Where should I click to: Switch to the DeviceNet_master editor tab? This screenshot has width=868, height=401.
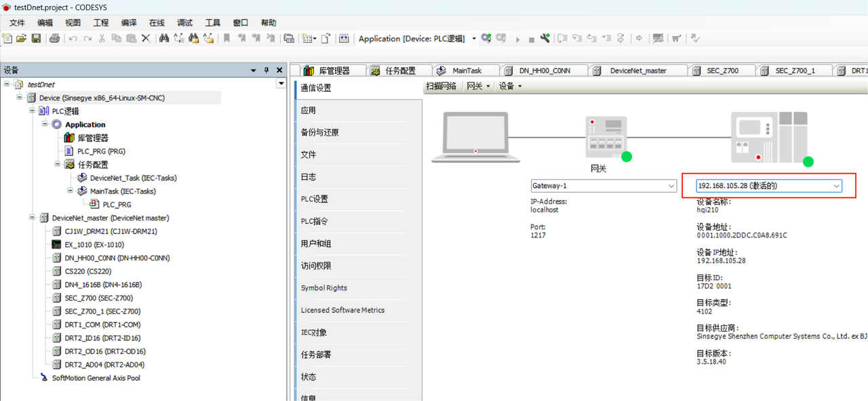pos(637,71)
